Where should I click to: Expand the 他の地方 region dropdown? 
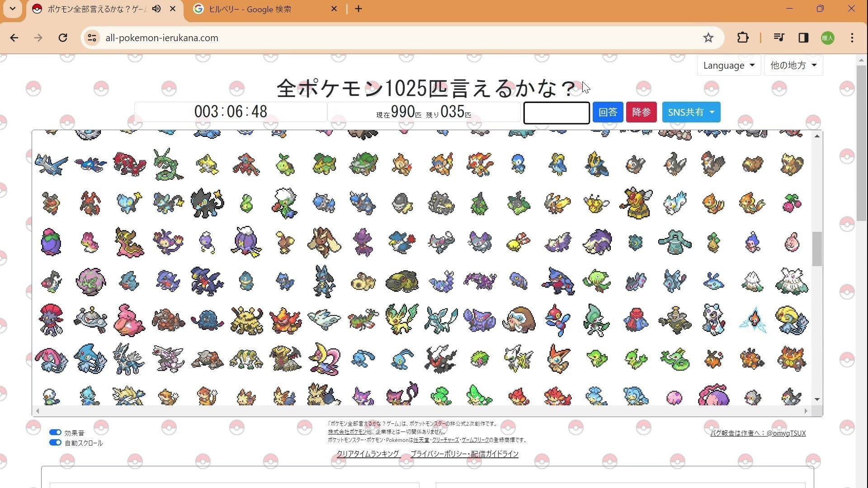pos(793,66)
